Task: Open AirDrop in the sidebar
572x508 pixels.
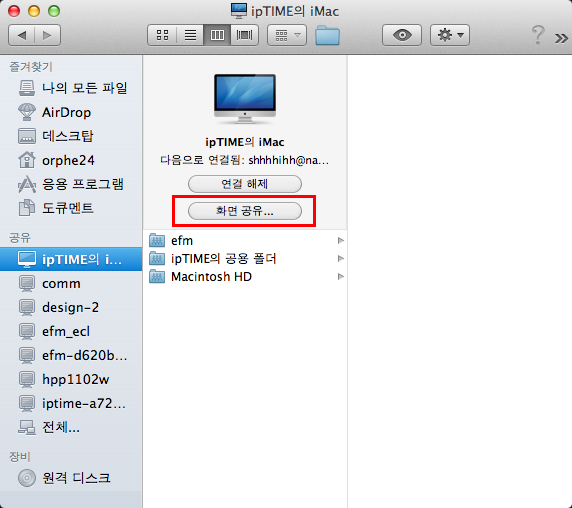Action: coord(71,112)
